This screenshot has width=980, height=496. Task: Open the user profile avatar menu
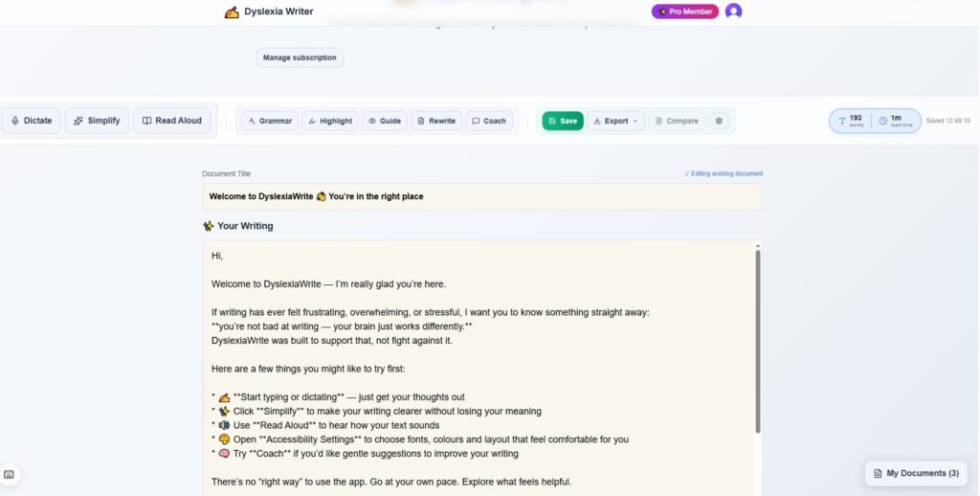[734, 11]
